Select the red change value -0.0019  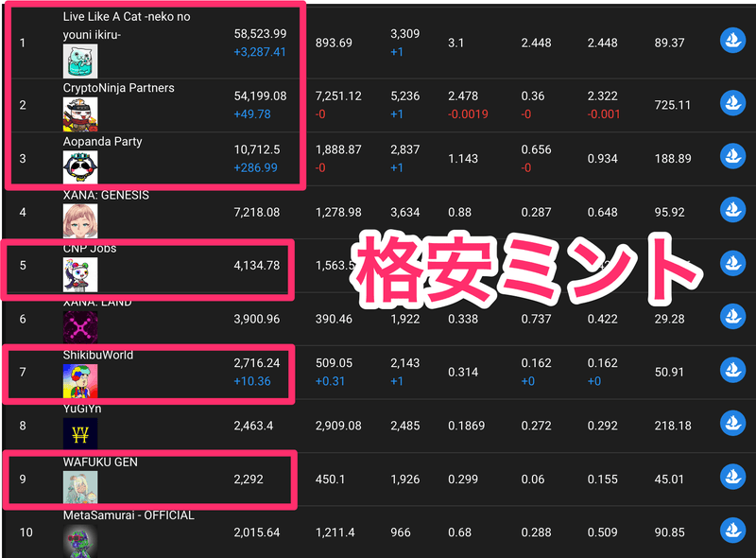click(468, 114)
